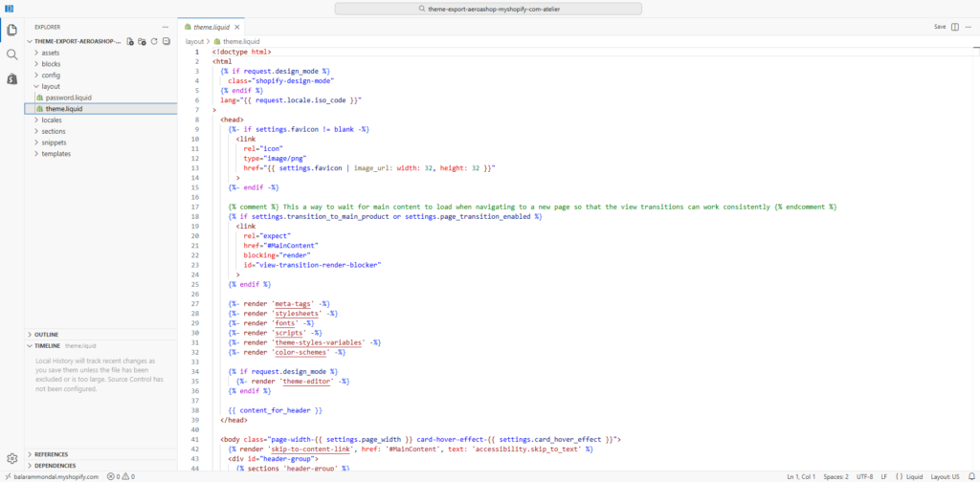Click the magnifier in the command center

tap(422, 10)
